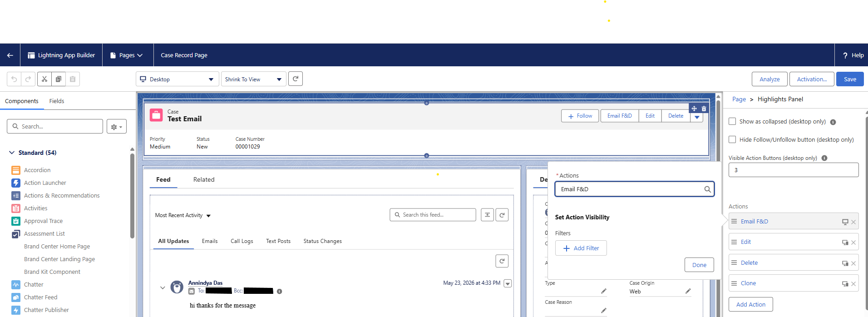The image size is (868, 317).
Task: Collapse the Standard (54) components section
Action: pyautogui.click(x=12, y=153)
